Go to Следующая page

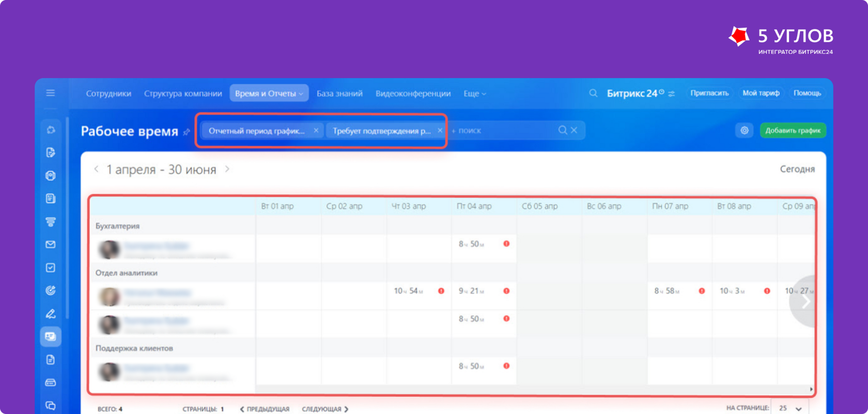[325, 409]
